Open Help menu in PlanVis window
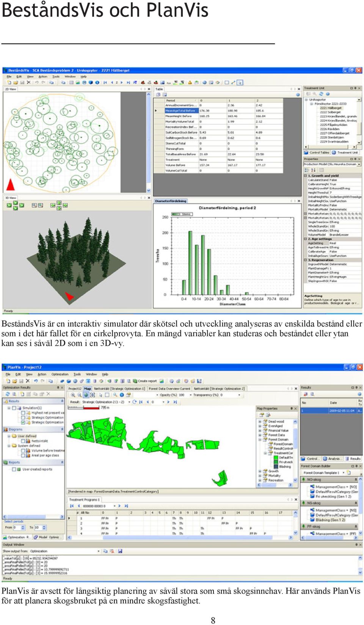This screenshot has width=364, height=625. [x=105, y=374]
